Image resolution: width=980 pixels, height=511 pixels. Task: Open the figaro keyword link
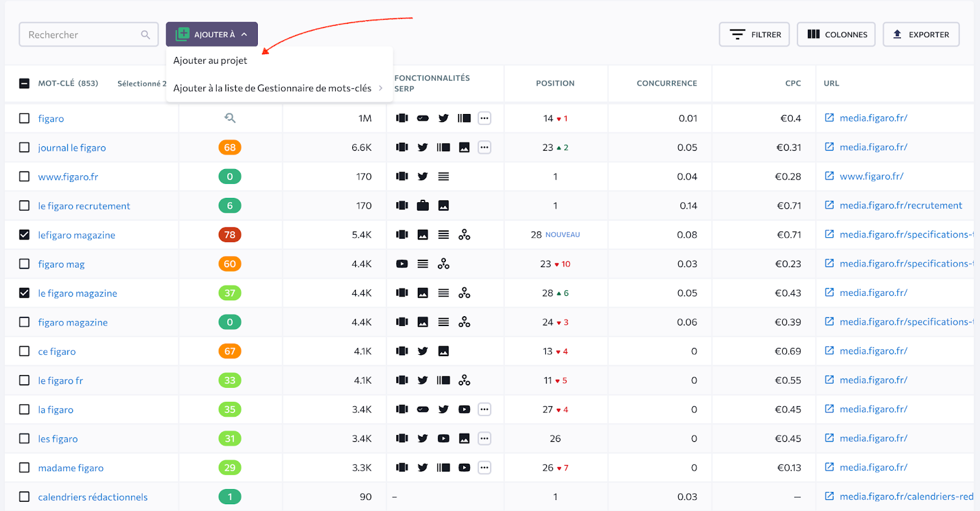(51, 118)
